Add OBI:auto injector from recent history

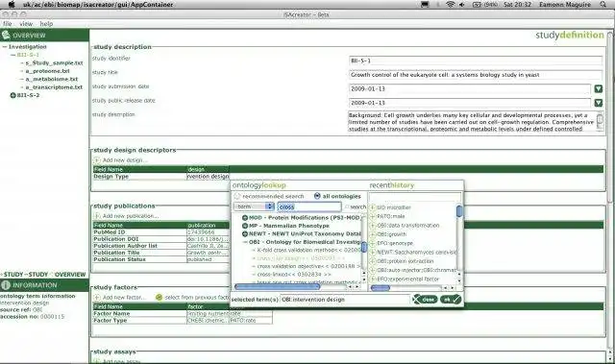[x=373, y=270]
